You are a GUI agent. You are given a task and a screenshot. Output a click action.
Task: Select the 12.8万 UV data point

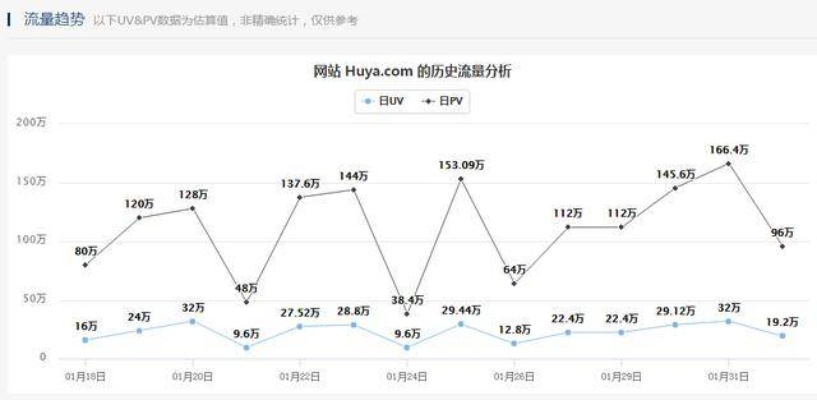[x=514, y=343]
